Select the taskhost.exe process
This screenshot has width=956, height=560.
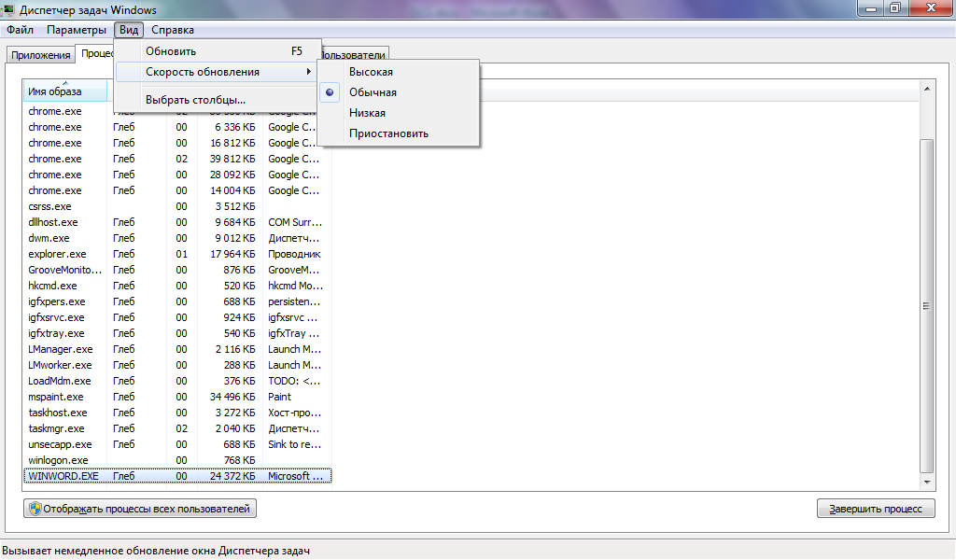pyautogui.click(x=177, y=413)
